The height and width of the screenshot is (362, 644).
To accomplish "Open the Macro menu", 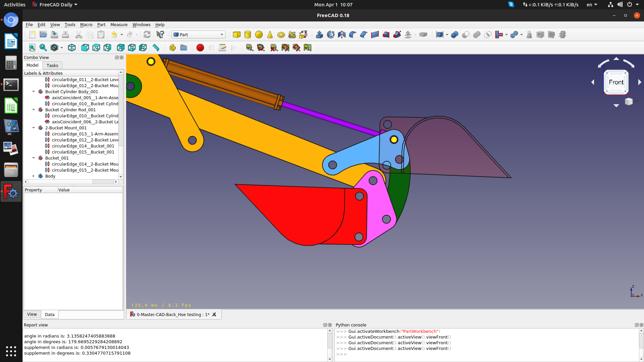I will [x=86, y=24].
